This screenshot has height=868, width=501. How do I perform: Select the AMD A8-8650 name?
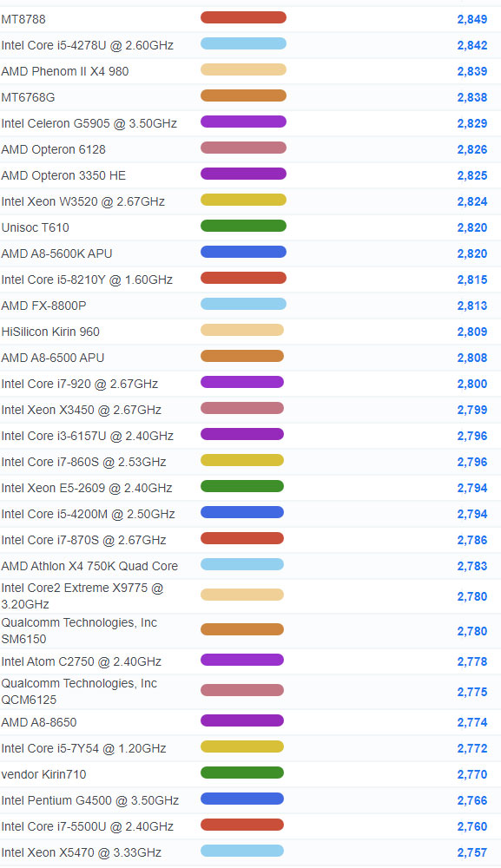tap(39, 722)
